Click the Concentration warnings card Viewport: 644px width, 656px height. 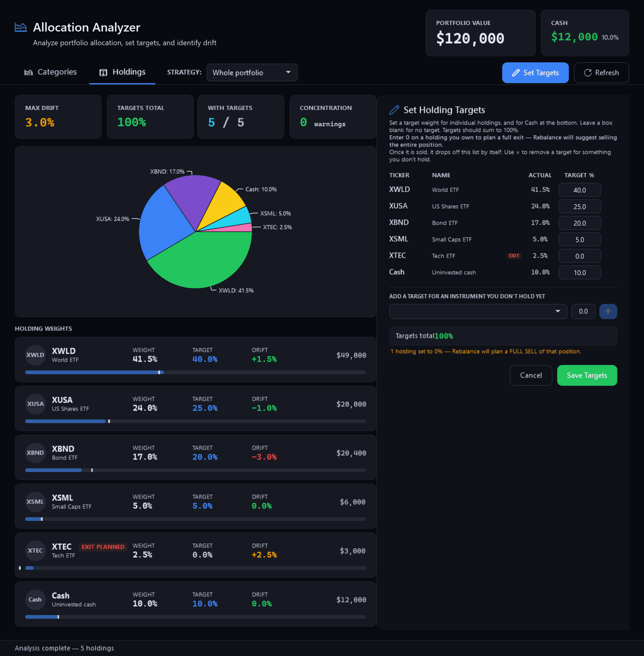333,117
